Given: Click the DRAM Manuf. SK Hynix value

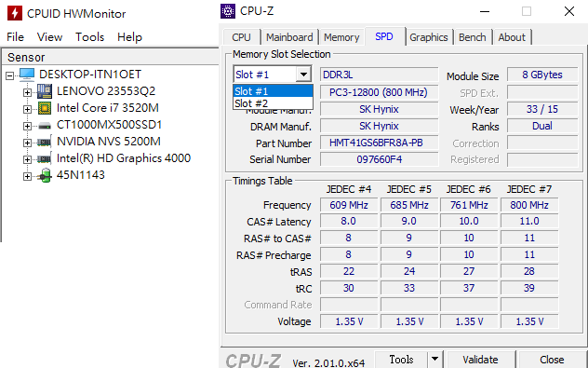Looking at the screenshot, I should click(x=379, y=126).
